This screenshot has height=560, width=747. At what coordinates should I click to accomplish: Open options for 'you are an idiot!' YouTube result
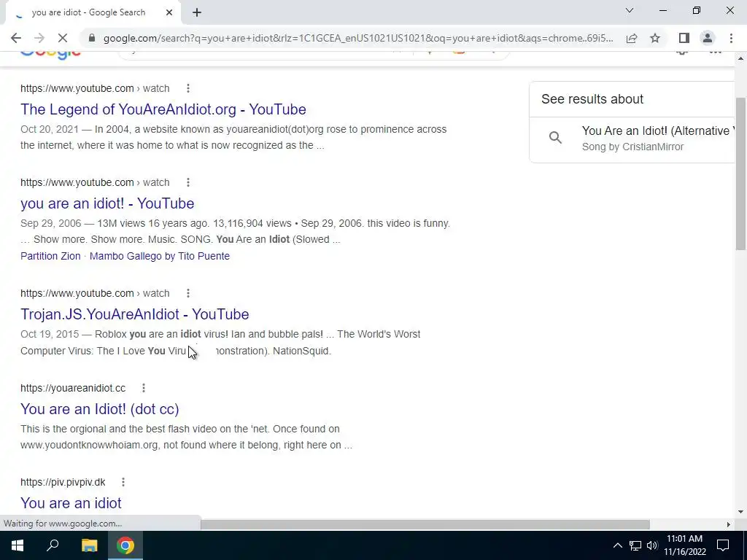(188, 182)
